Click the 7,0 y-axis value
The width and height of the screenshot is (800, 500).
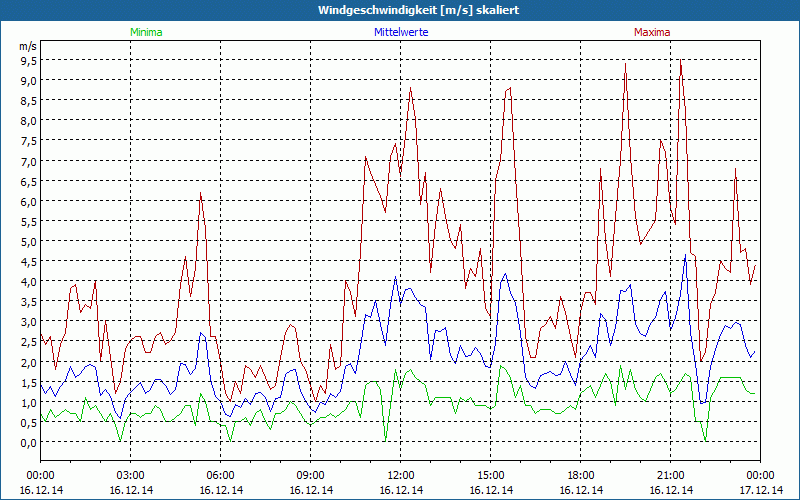pos(29,161)
